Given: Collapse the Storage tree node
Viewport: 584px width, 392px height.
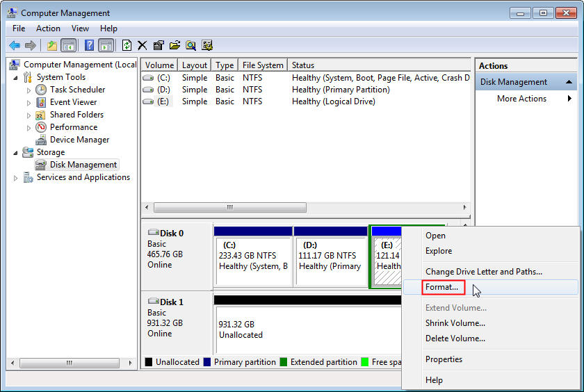Looking at the screenshot, I should coord(16,152).
